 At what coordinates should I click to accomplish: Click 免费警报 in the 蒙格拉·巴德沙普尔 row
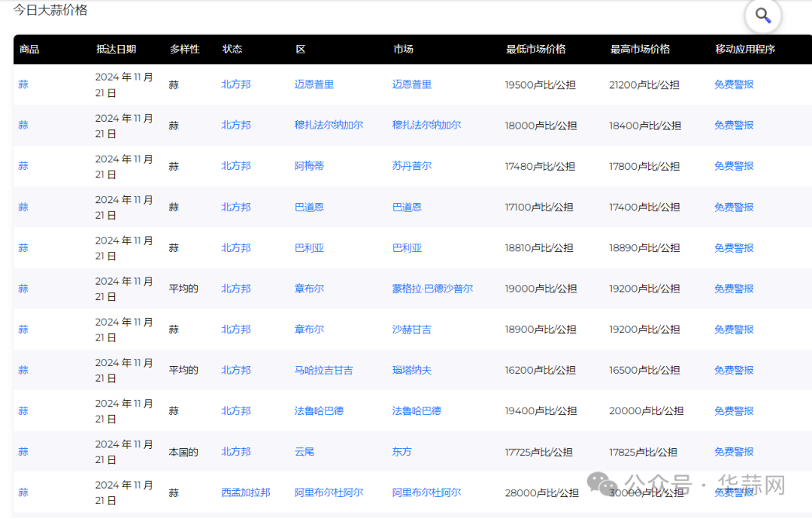[734, 289]
